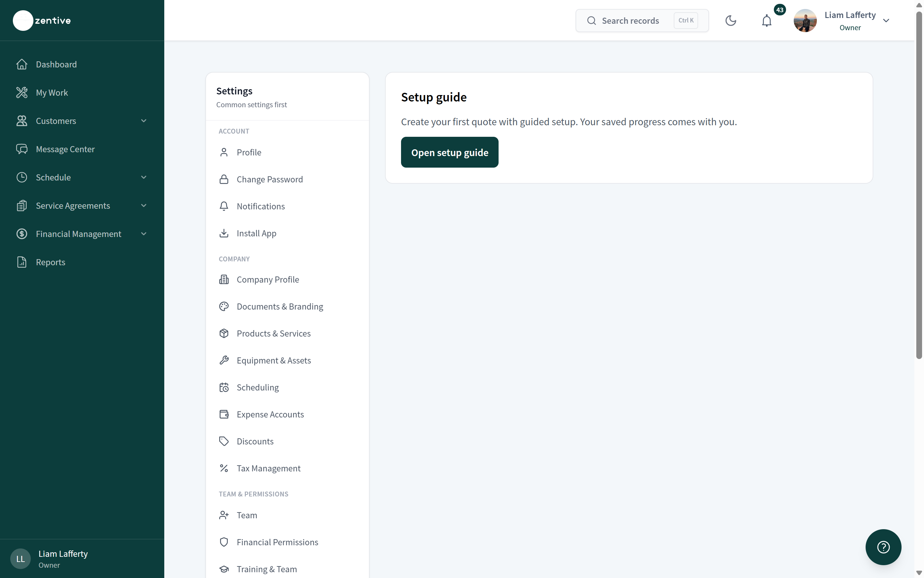Click the Financial Permissions shield icon
Viewport: 924px width, 578px height.
pyautogui.click(x=224, y=542)
